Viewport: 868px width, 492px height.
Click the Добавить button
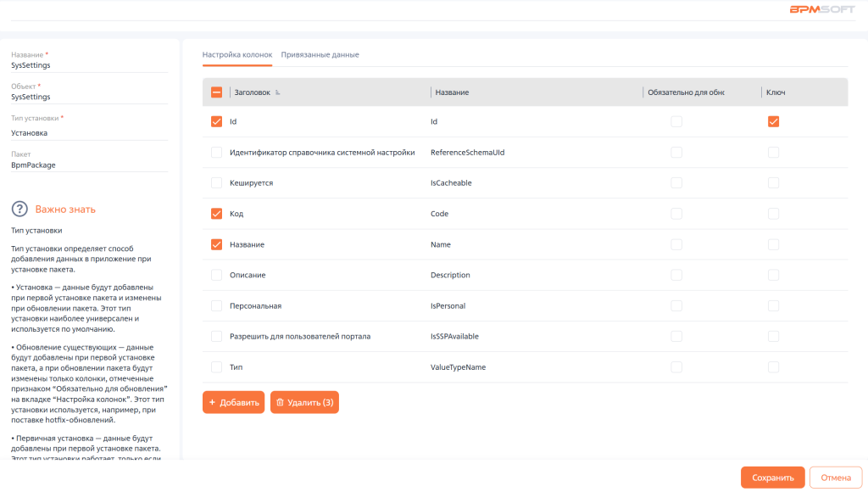click(234, 403)
